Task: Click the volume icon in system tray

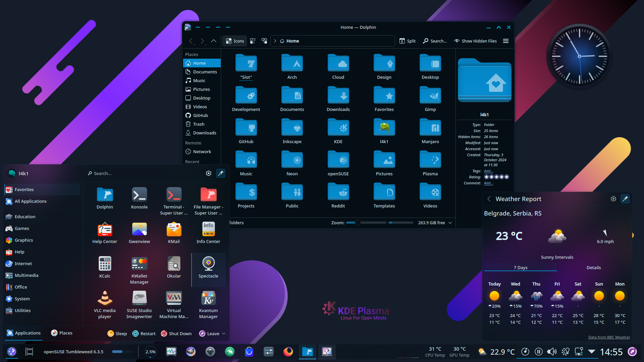Action: coord(551,352)
